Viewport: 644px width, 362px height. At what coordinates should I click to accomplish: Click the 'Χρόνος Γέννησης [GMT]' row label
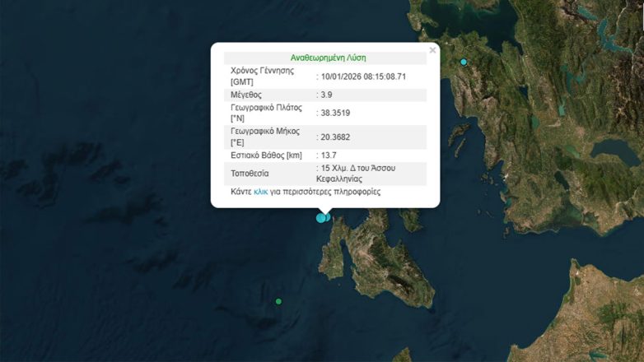pyautogui.click(x=262, y=77)
